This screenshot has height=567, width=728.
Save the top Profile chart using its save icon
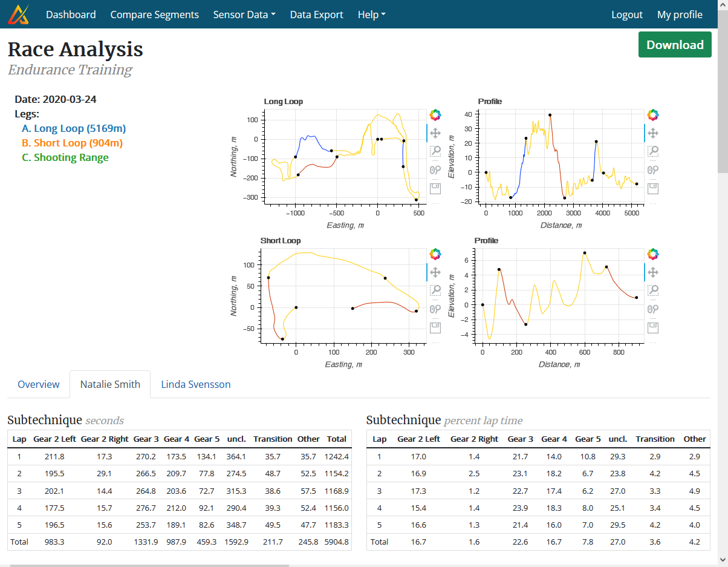(653, 188)
